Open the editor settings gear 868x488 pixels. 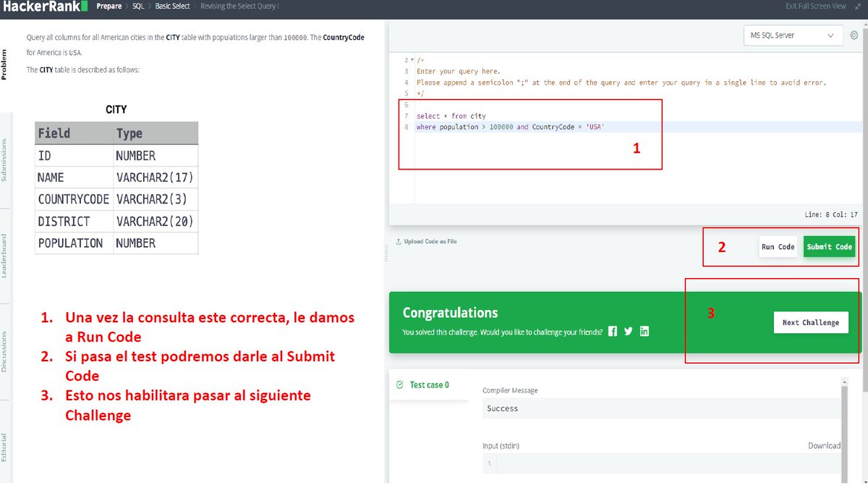[854, 35]
